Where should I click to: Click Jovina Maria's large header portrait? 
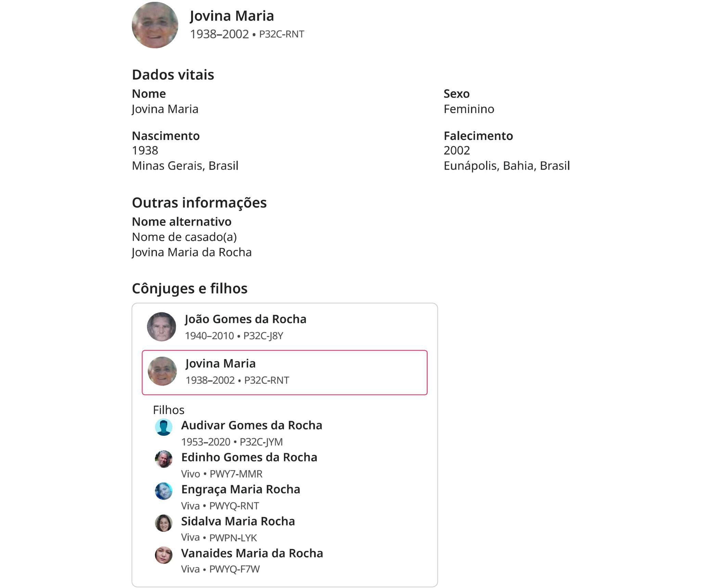coord(155,25)
